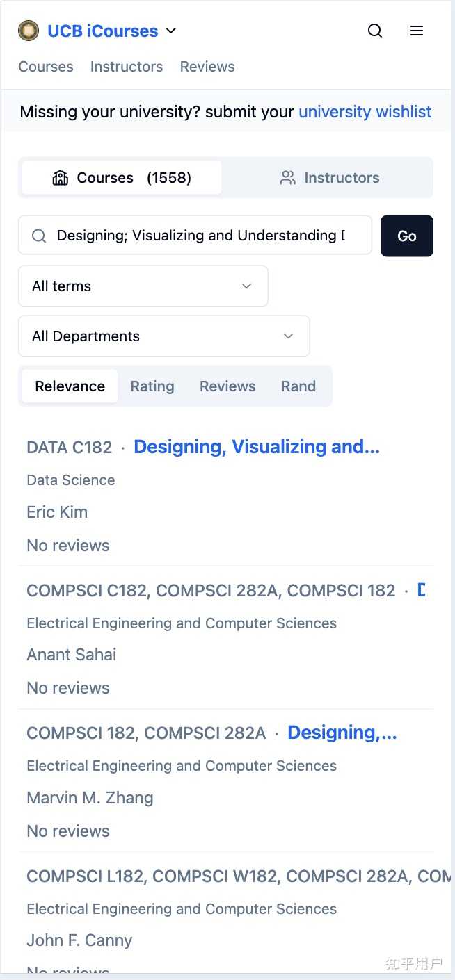
Task: Open search via the magnifier icon in header
Action: coord(375,31)
